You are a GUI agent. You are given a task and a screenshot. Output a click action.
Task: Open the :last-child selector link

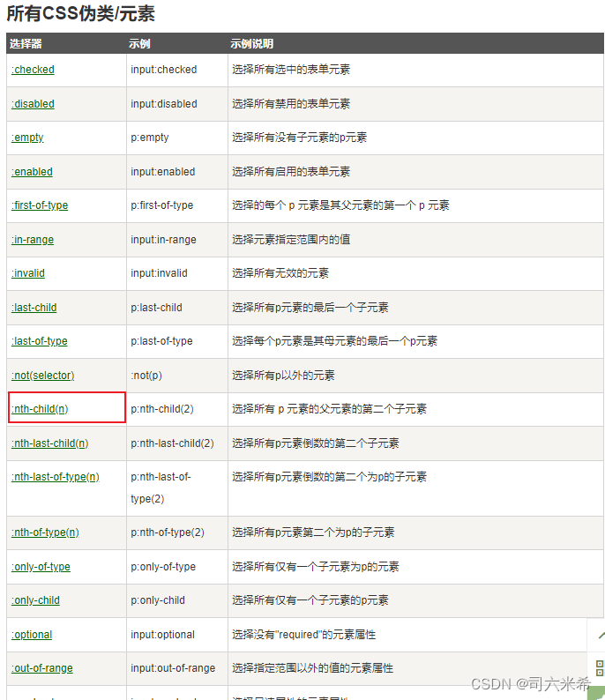coord(34,308)
